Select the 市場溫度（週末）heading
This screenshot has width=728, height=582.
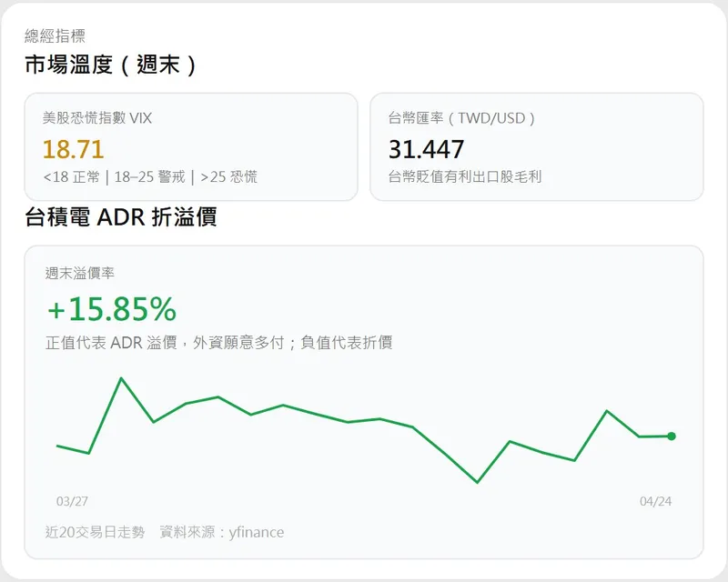pyautogui.click(x=110, y=65)
